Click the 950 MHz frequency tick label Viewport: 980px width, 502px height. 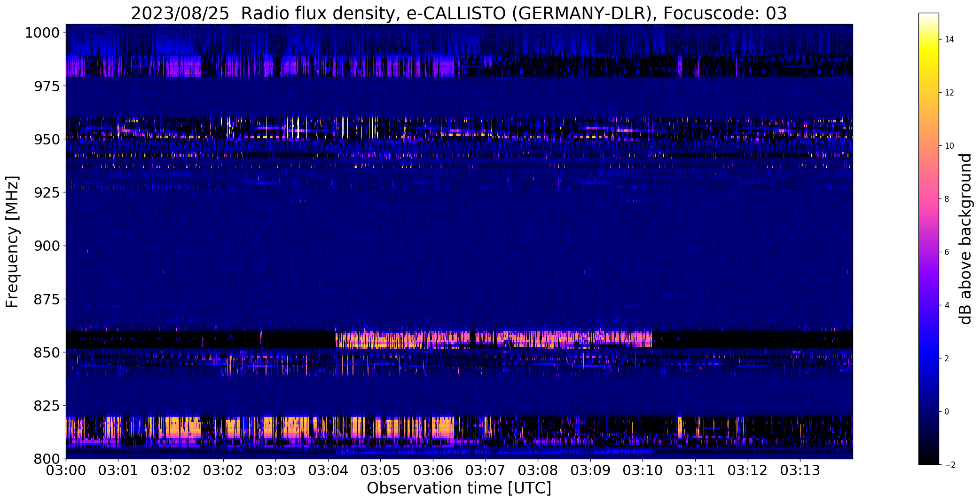tap(47, 139)
